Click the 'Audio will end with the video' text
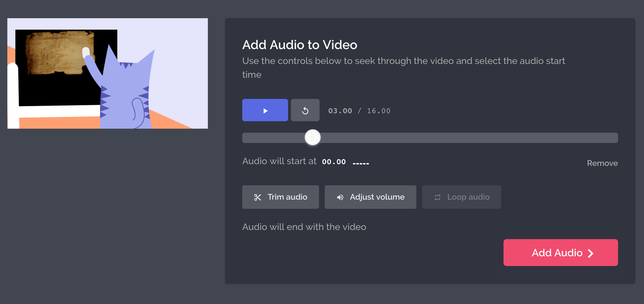Screen dimensions: 644x304 tap(304, 227)
